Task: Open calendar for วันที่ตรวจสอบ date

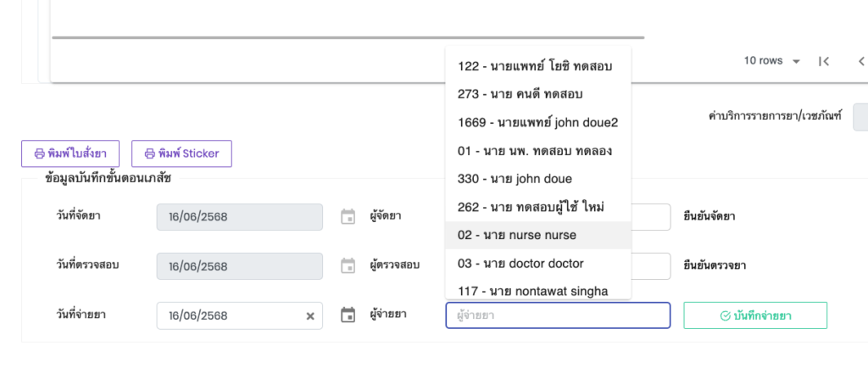Action: tap(348, 266)
